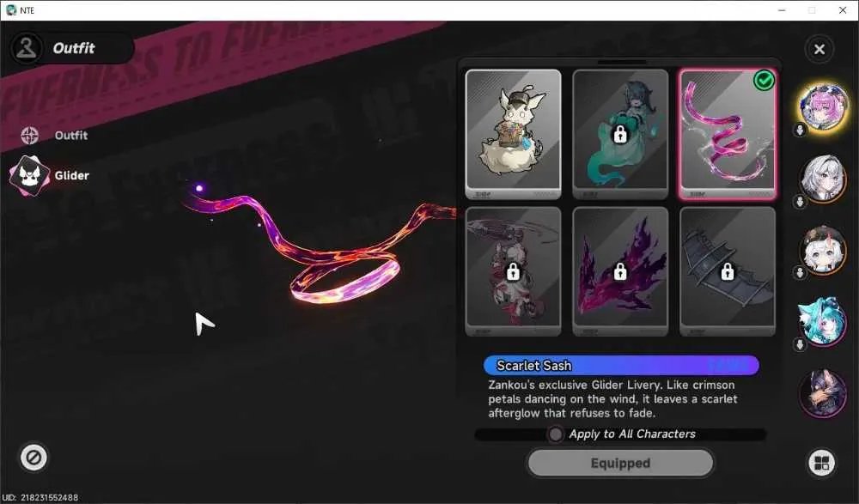The image size is (859, 504).
Task: Choose the locked dark gray bat-wing glider
Action: (x=727, y=271)
